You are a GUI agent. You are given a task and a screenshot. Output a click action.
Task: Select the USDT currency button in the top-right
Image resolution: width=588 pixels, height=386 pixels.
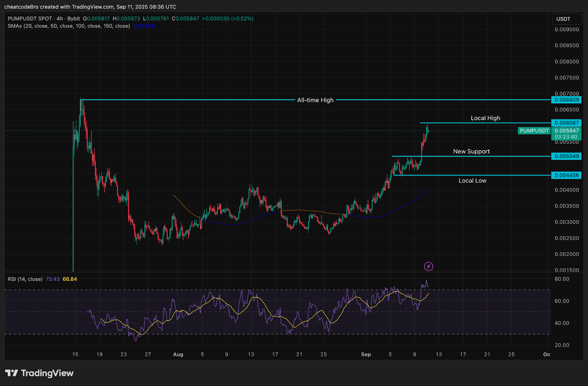point(567,19)
